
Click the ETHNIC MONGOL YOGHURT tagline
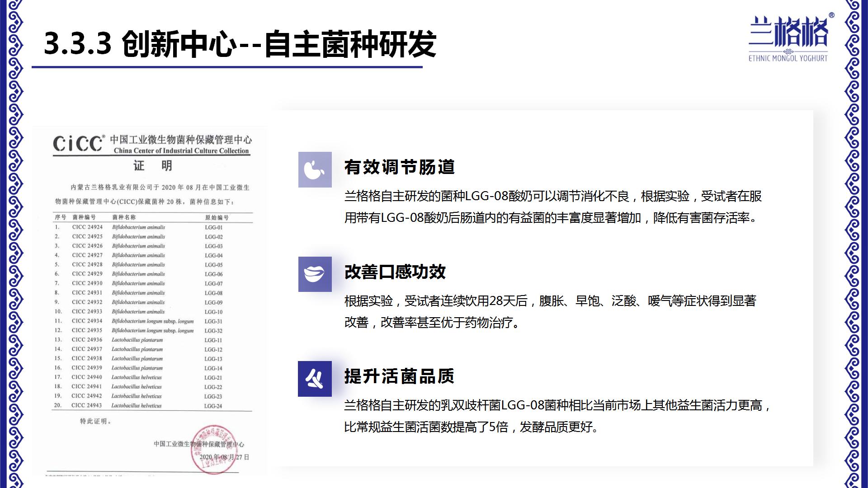coord(788,58)
